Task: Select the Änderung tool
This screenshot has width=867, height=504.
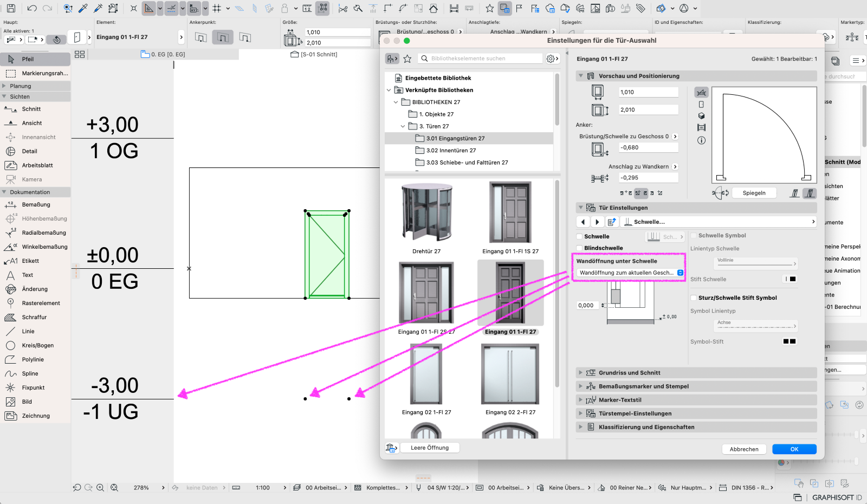Action: click(x=35, y=289)
